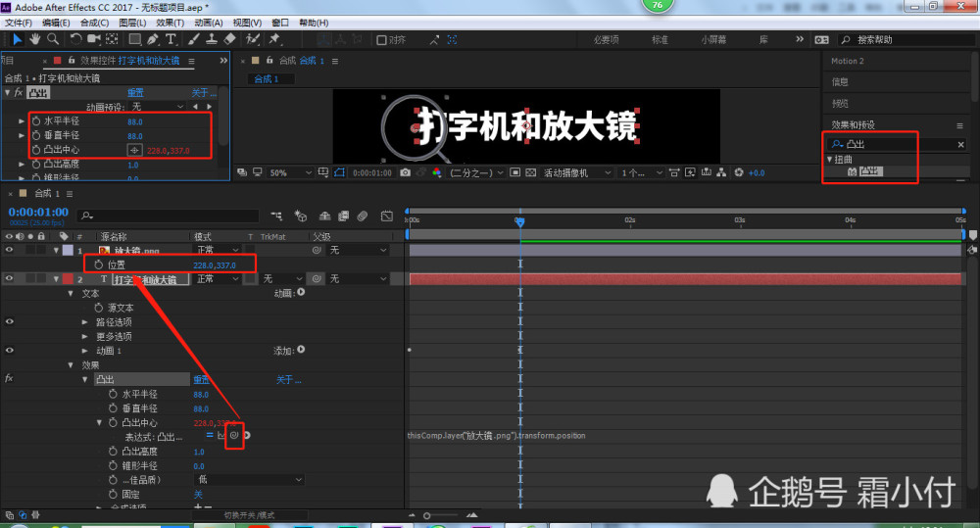Screen dimensions: 980x528
Task: Click the bulge center crosshair picker button
Action: [x=134, y=150]
